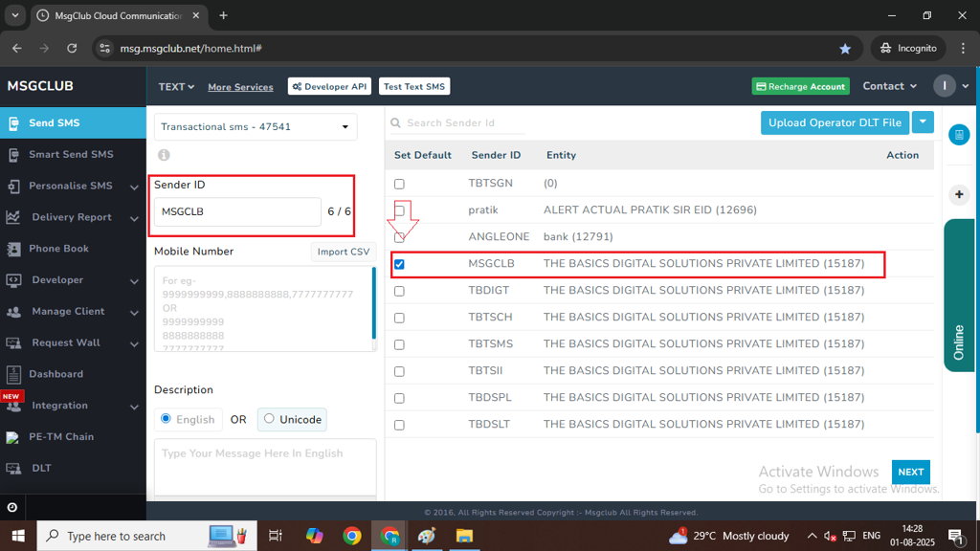Open the Chrome three-dot menu
This screenshot has height=551, width=980.
[x=963, y=48]
